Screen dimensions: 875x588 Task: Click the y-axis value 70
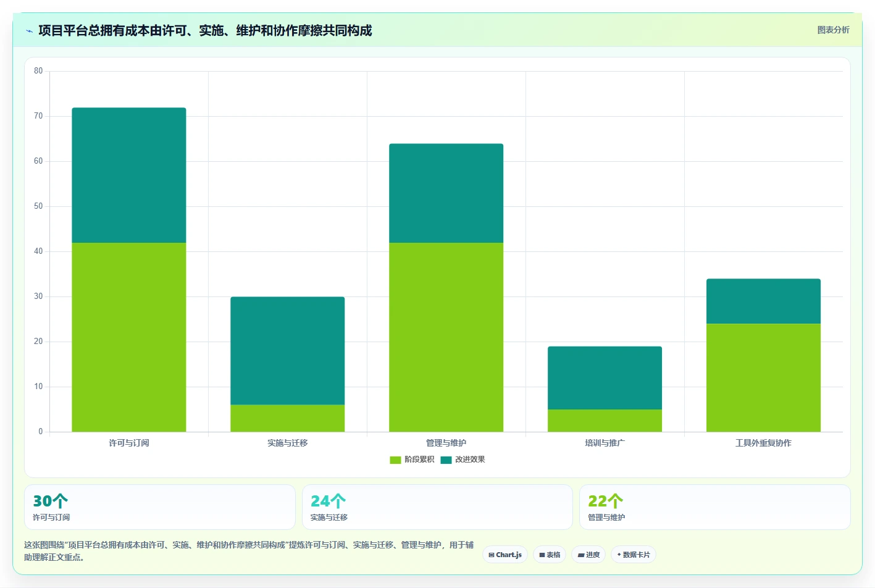(x=38, y=116)
